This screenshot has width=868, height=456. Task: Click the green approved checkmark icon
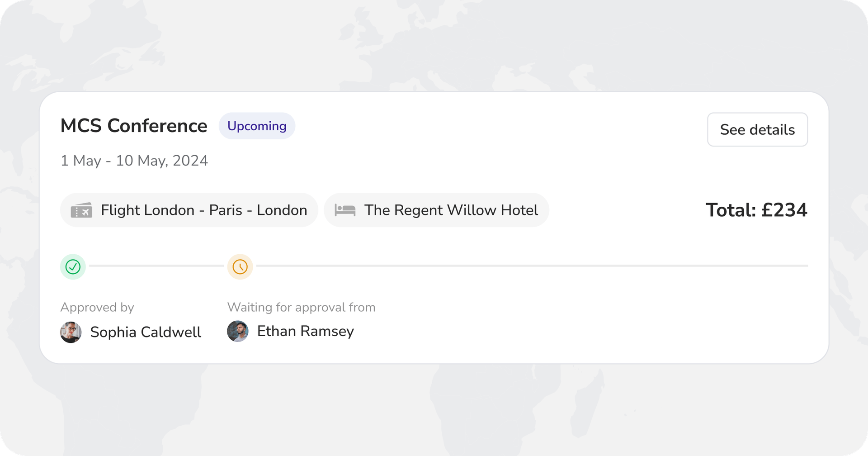pyautogui.click(x=73, y=267)
